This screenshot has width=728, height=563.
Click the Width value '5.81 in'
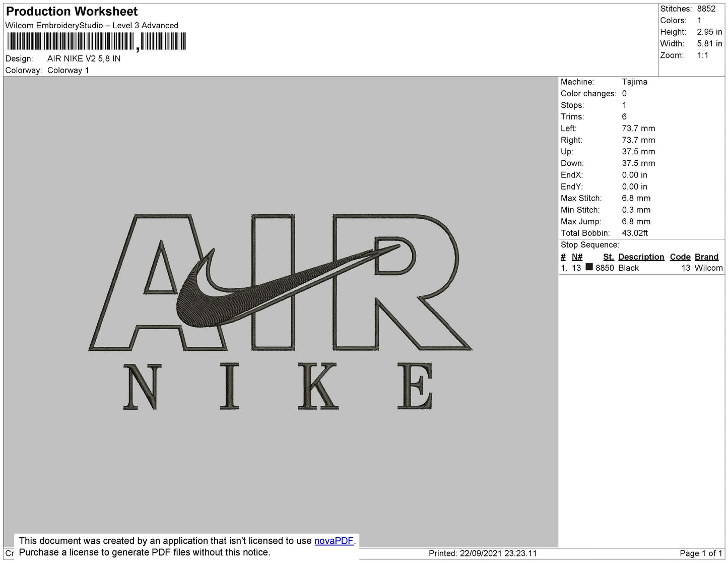tap(709, 44)
